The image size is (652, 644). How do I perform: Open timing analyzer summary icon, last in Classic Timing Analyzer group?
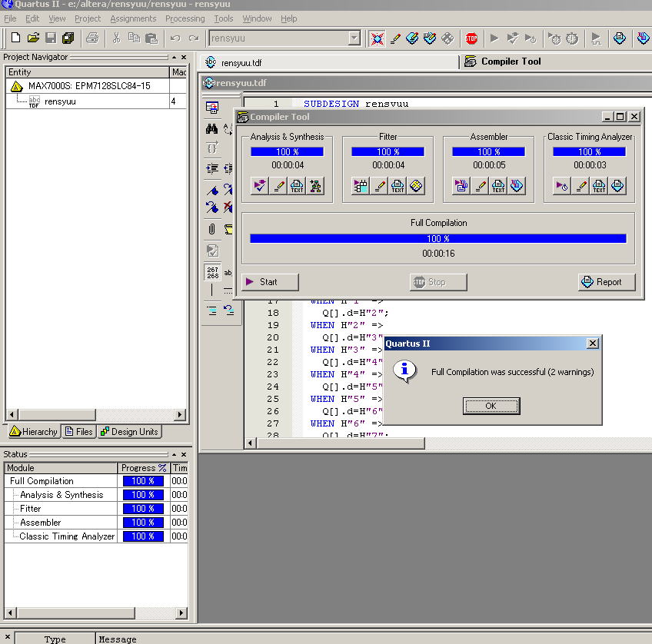point(617,186)
